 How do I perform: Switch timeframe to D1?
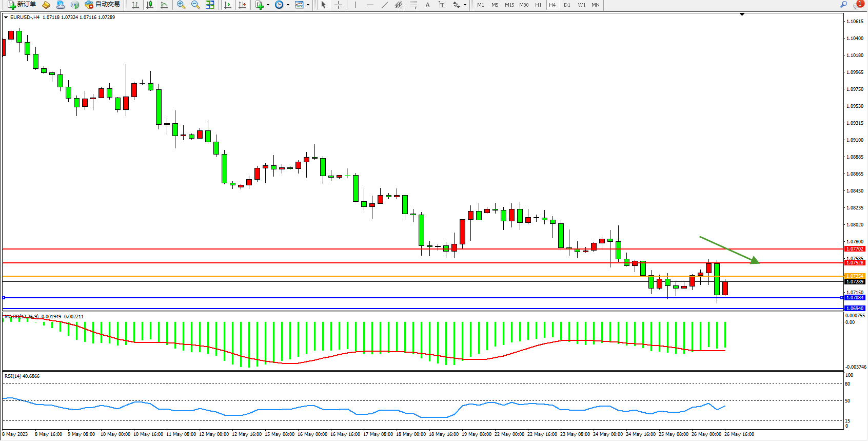567,5
